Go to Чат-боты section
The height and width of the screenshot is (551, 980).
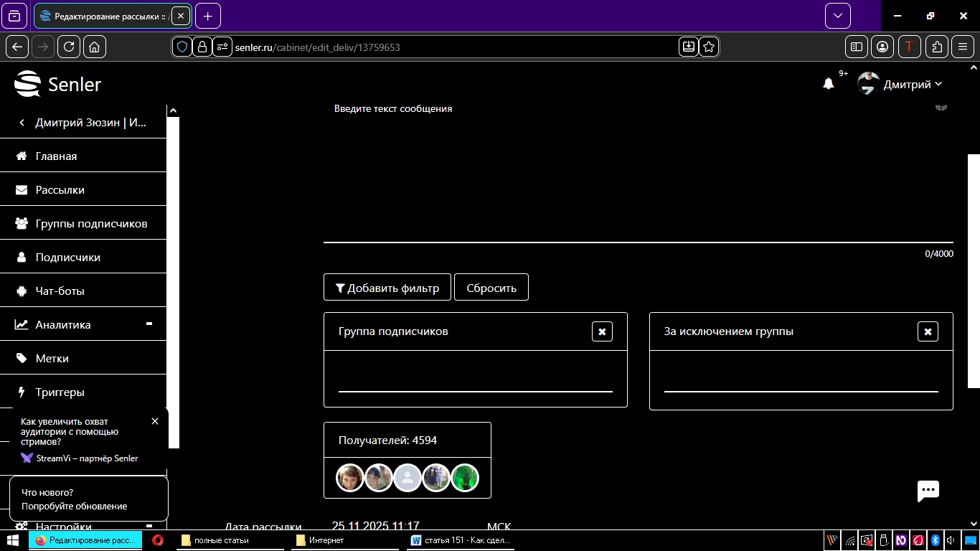point(60,291)
